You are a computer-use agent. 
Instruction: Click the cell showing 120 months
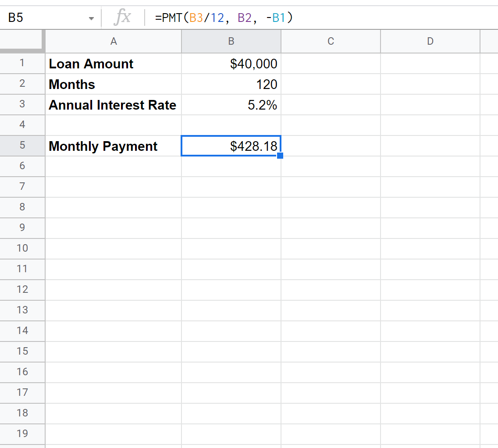[x=231, y=84]
